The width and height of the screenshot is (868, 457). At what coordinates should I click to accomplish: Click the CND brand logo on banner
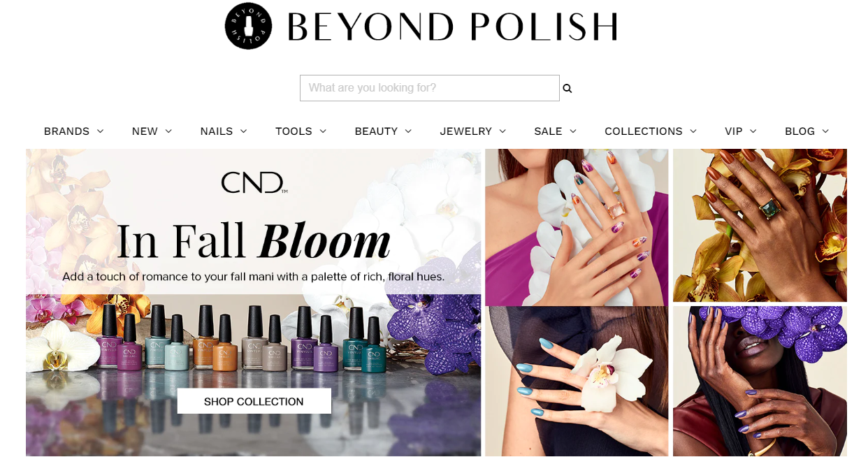point(254,182)
